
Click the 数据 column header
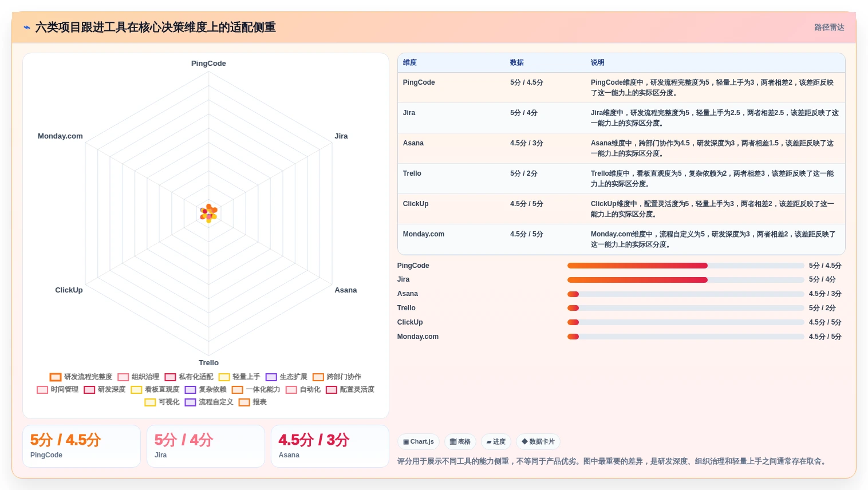[517, 62]
